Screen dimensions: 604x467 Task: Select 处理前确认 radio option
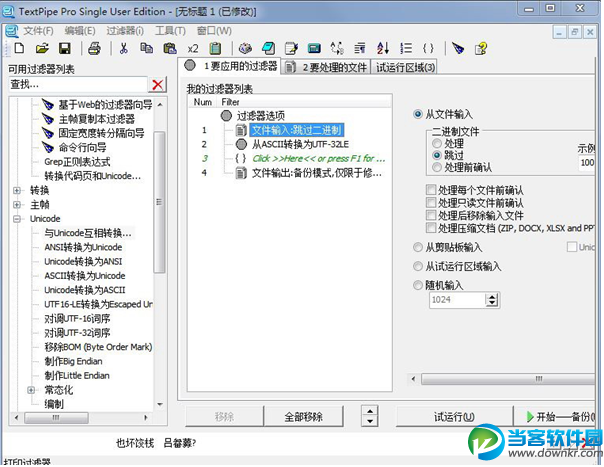pos(437,168)
